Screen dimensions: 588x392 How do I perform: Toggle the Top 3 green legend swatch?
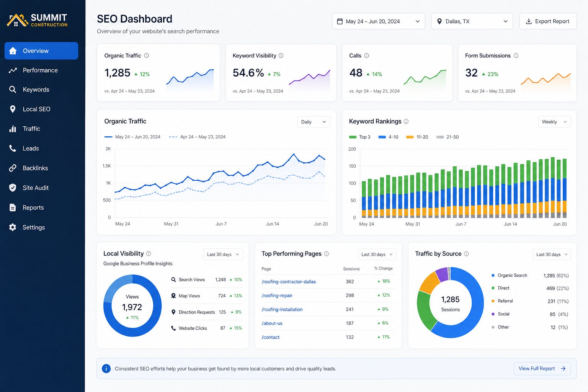point(353,137)
